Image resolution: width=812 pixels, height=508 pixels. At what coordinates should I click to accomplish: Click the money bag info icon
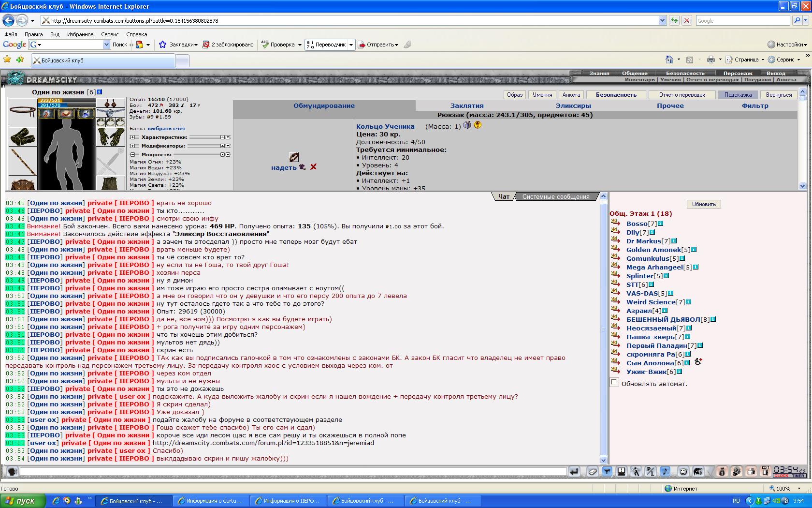[x=722, y=471]
